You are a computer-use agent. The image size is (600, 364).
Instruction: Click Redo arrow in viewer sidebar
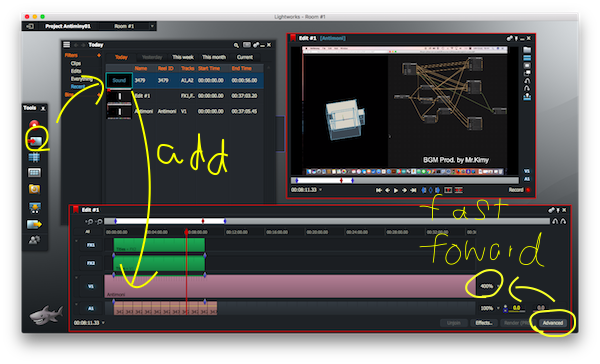coord(527,88)
